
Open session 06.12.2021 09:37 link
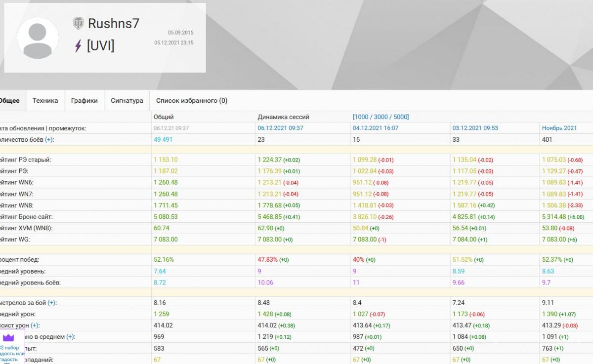(x=280, y=128)
